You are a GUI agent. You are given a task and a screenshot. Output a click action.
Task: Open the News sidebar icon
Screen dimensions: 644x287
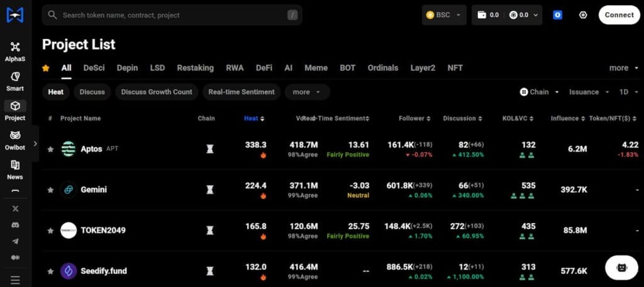pos(15,169)
